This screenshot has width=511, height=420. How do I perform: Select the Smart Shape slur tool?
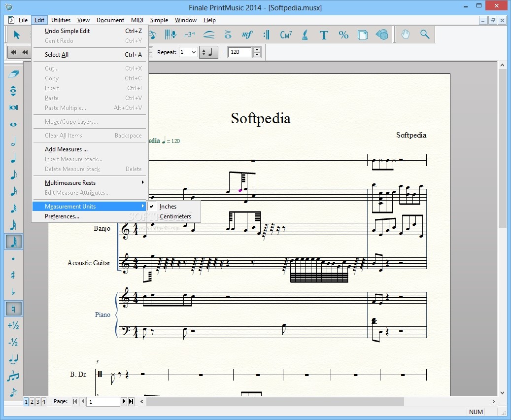coord(209,35)
